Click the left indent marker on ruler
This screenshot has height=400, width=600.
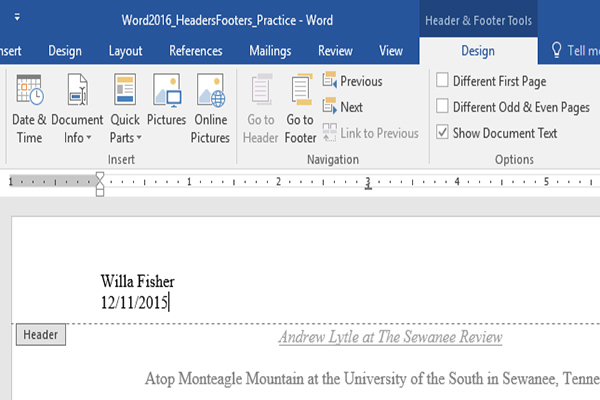[100, 192]
